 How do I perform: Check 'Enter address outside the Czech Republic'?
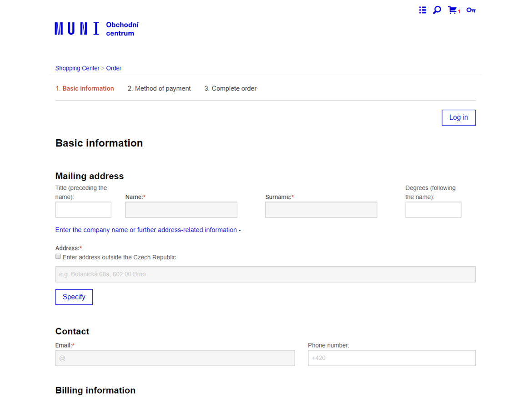pos(58,257)
